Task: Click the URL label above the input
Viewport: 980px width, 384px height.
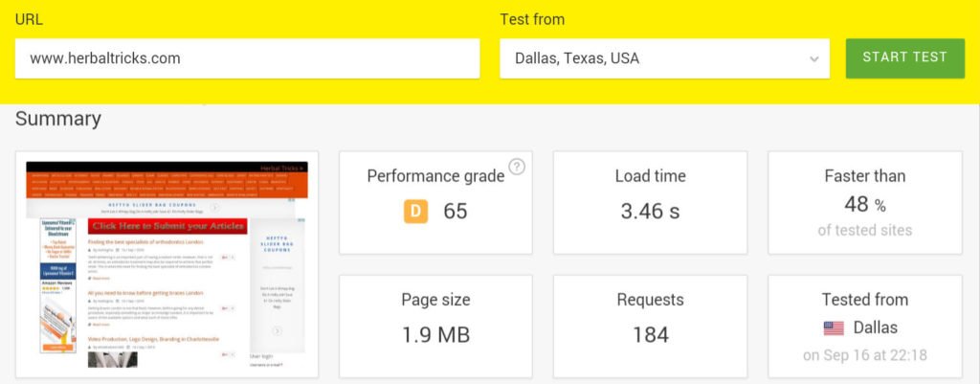Action: pos(28,19)
